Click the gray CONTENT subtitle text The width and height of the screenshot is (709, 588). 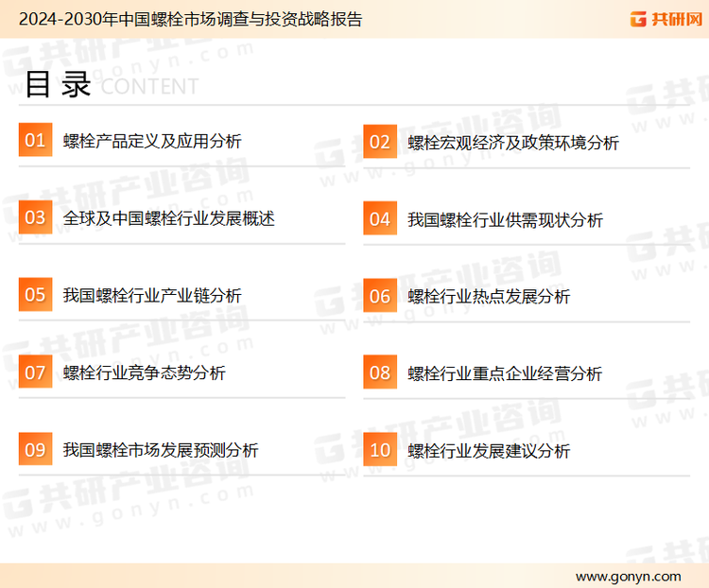[149, 86]
